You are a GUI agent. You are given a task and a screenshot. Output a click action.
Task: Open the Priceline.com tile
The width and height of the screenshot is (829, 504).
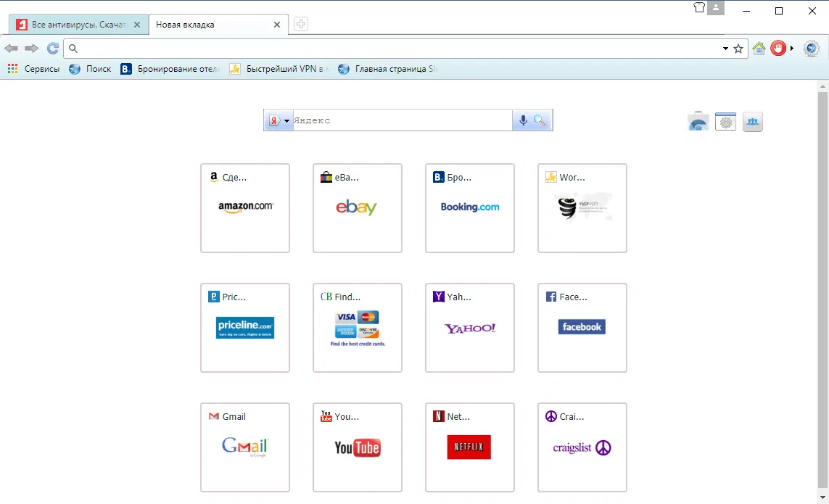(245, 327)
